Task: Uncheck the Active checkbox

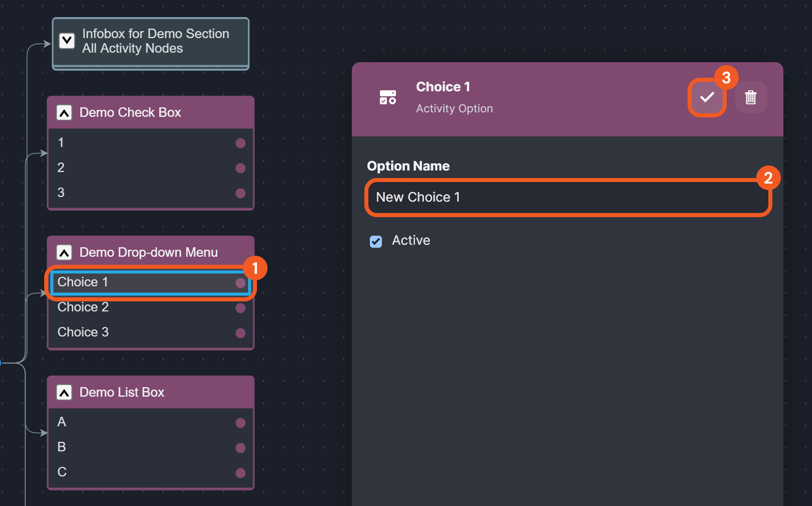Action: (x=376, y=242)
